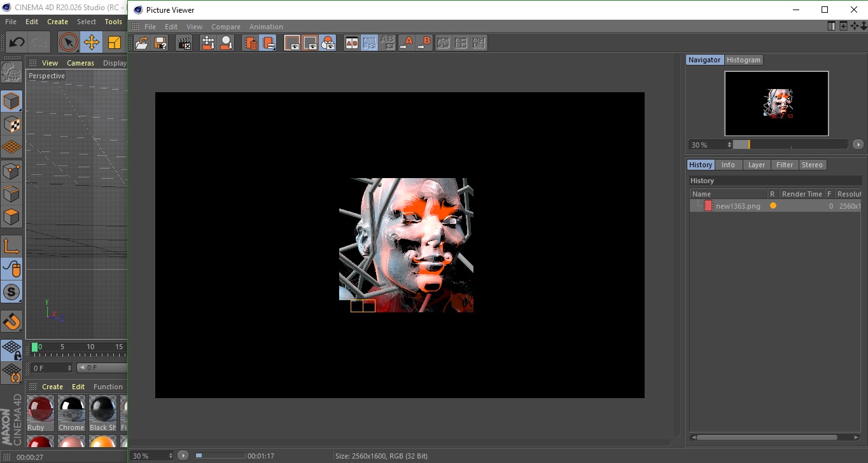
Task: Click bottom-left 30 % zoom field arrows
Action: coord(170,456)
